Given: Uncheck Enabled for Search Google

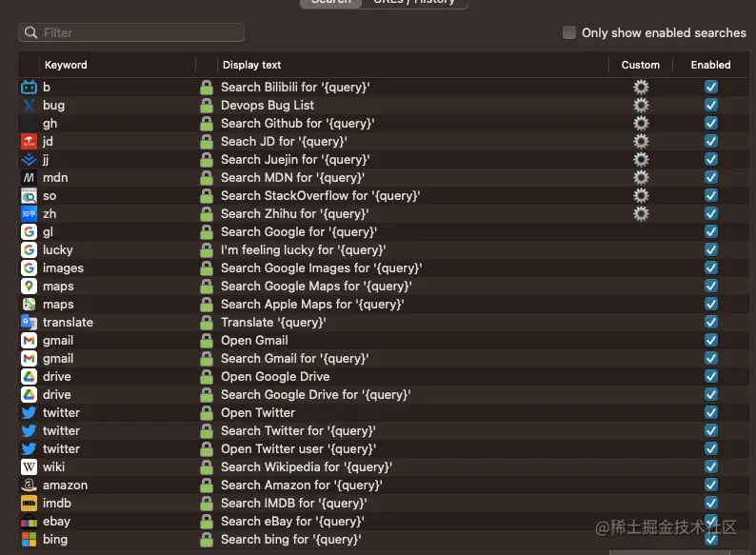Looking at the screenshot, I should coord(711,232).
